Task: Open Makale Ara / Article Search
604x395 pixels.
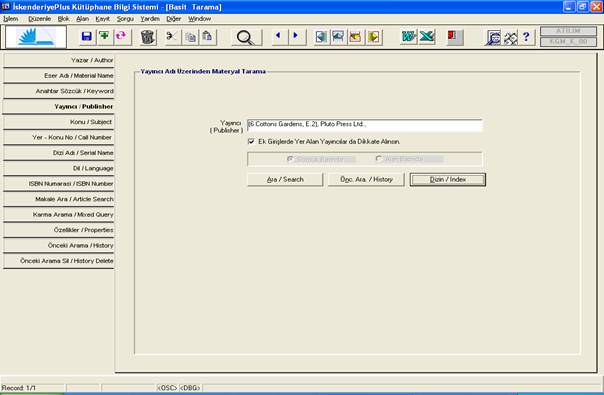Action: [x=59, y=199]
